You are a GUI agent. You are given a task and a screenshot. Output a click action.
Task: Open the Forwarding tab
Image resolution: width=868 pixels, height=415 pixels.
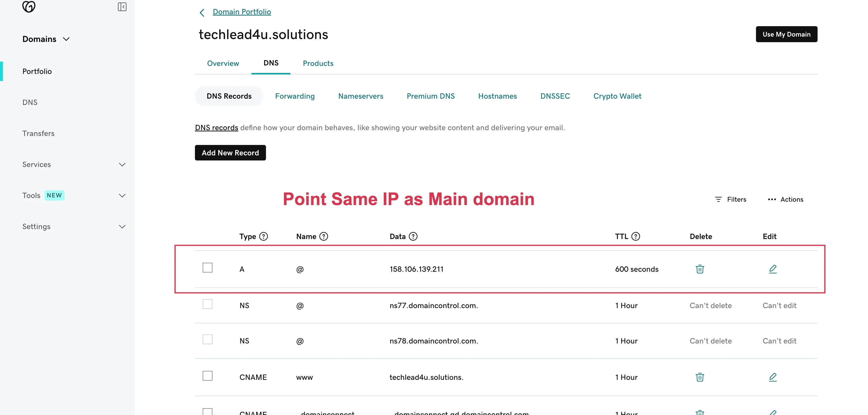coord(295,96)
